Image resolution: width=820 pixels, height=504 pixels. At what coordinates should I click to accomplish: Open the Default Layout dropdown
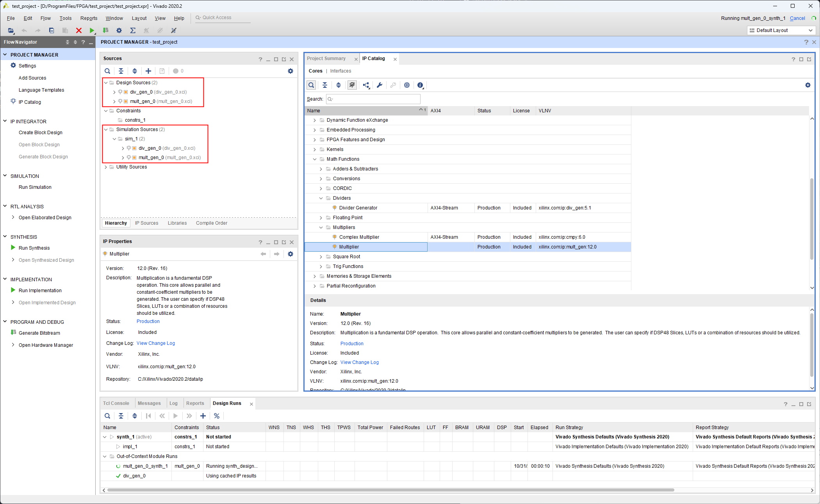781,30
